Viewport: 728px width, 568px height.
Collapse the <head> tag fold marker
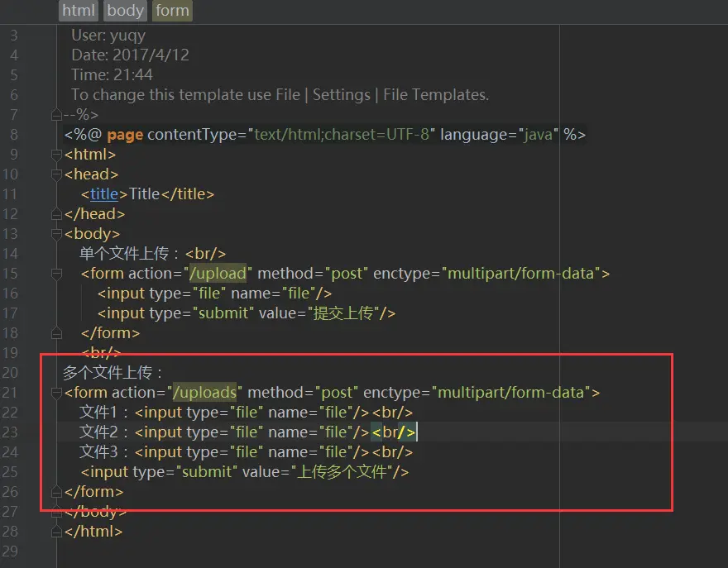point(56,174)
